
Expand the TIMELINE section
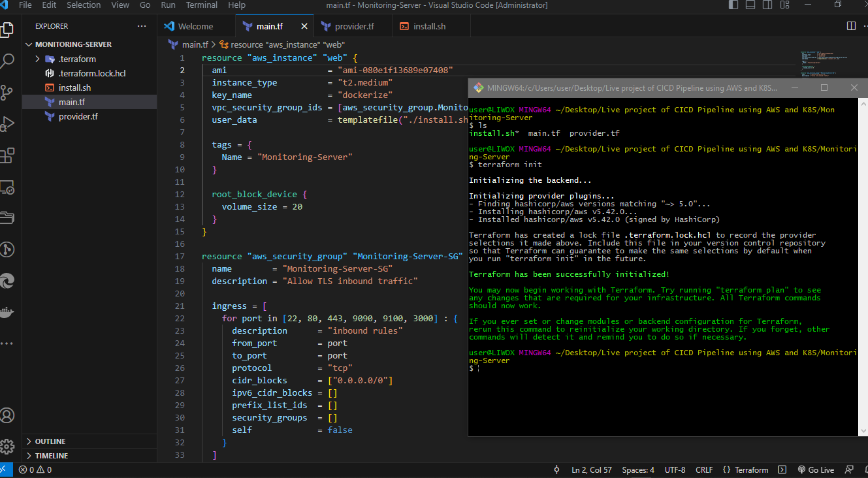[x=52, y=456]
